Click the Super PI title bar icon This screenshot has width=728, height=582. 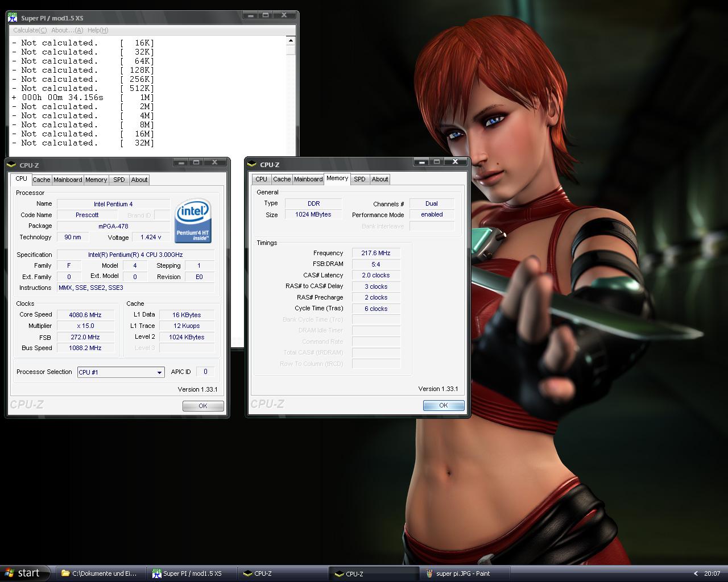click(x=13, y=18)
